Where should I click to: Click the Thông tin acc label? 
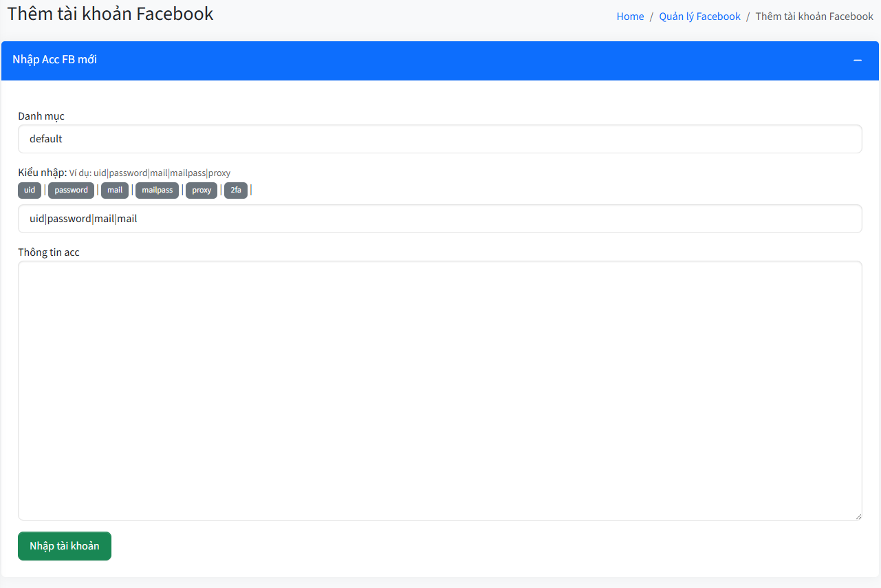(49, 252)
